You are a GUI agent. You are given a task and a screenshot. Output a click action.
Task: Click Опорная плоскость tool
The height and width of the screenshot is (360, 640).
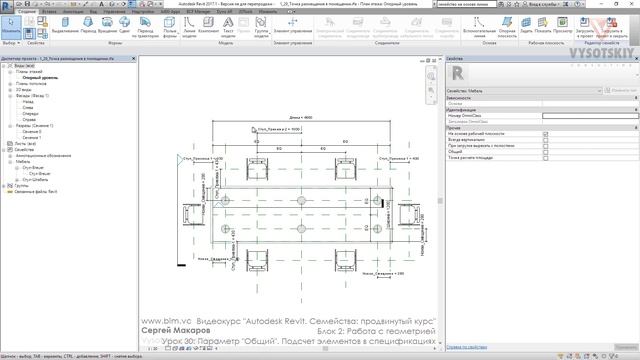pos(507,27)
